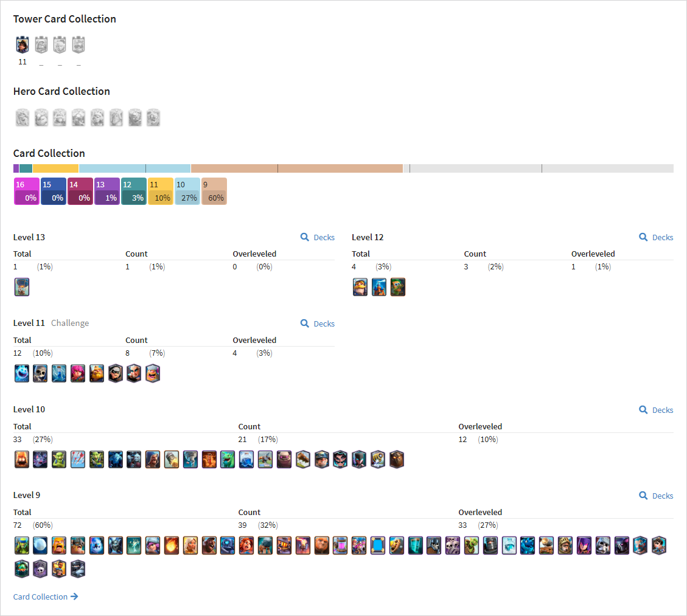Follow the Card Collection arrow link

[46, 597]
